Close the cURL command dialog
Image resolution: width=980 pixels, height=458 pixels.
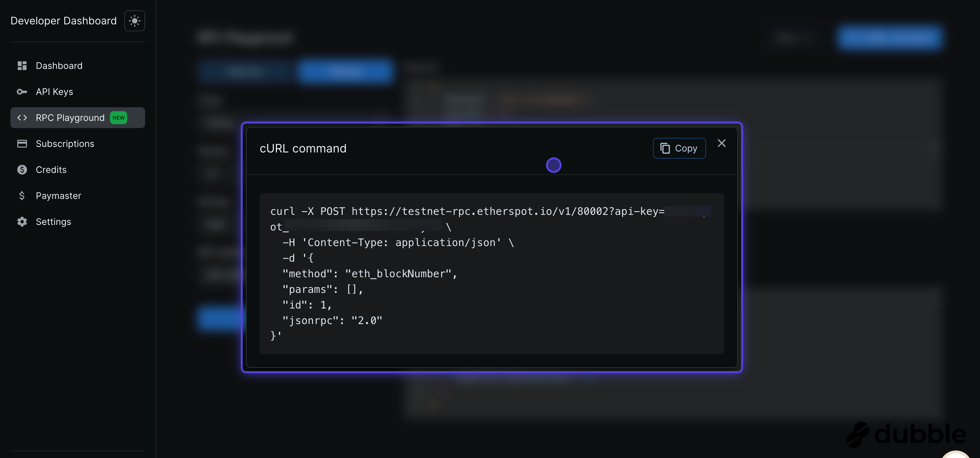point(721,143)
